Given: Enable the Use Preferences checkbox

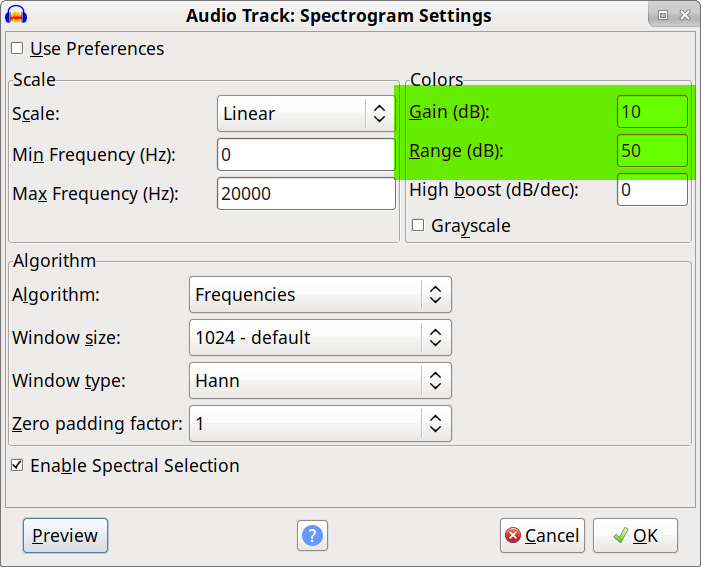Looking at the screenshot, I should pos(17,48).
